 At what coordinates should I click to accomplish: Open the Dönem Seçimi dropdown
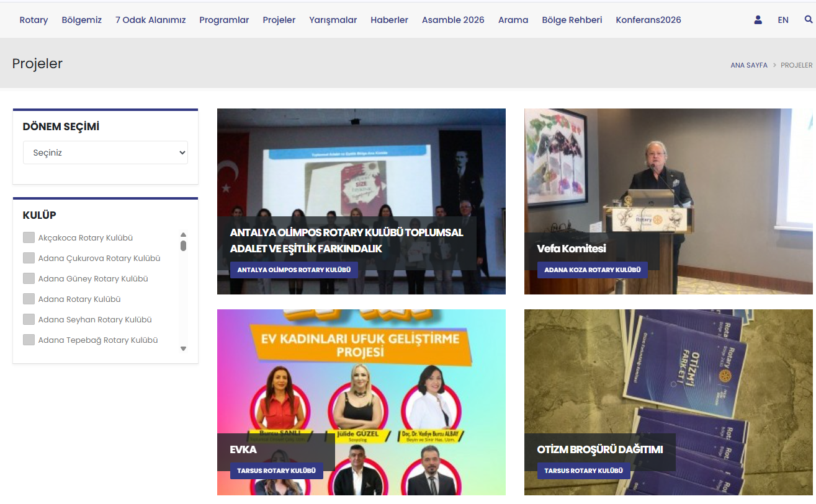click(105, 153)
